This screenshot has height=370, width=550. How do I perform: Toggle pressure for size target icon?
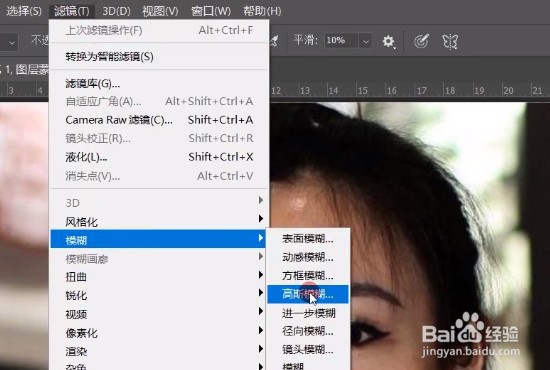click(421, 41)
